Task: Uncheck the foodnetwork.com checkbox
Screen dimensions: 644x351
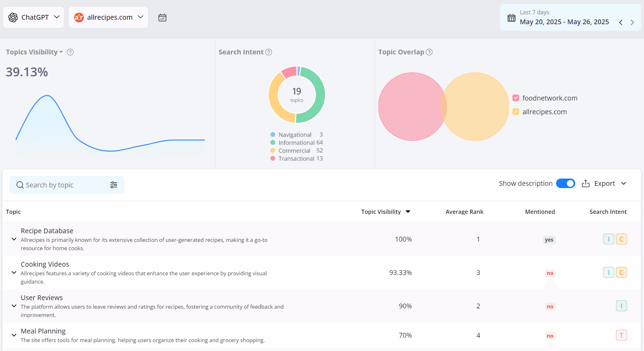Action: click(516, 98)
